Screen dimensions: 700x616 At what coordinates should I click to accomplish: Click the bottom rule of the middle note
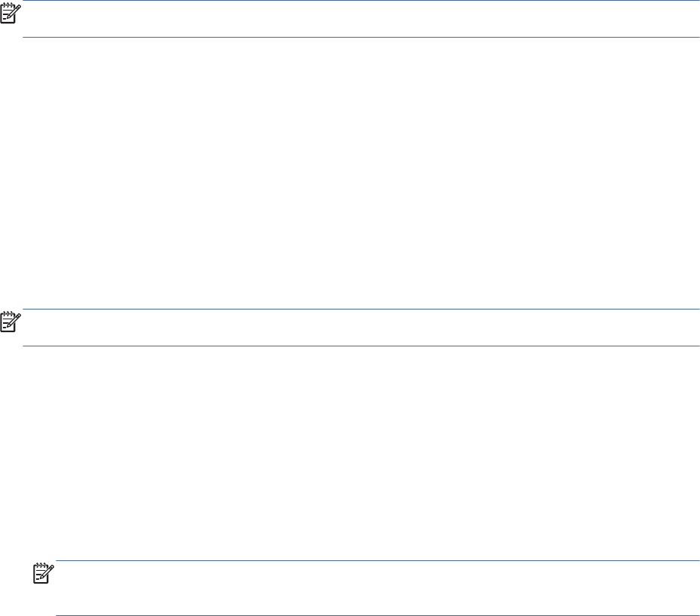[361, 346]
